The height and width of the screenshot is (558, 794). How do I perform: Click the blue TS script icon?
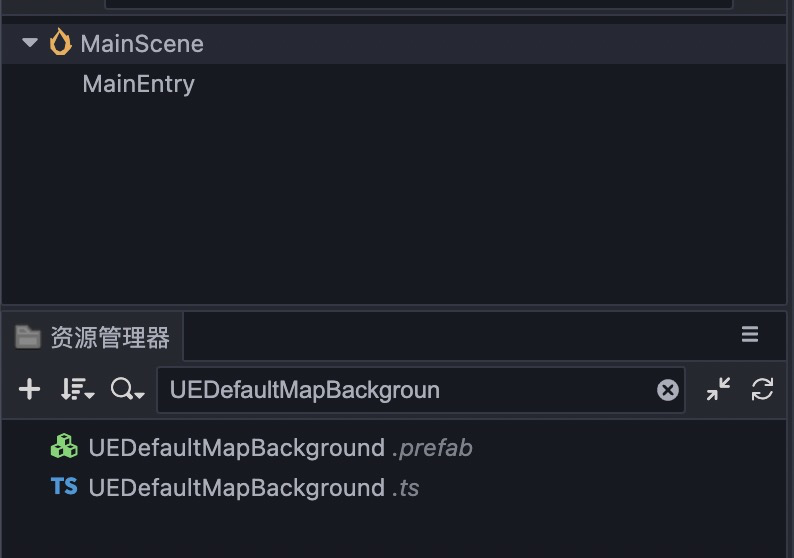(64, 487)
